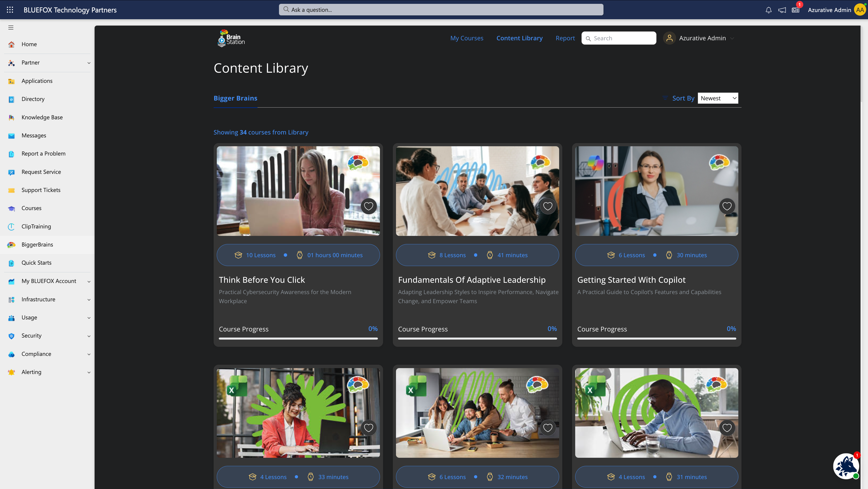Click the Security shield icon
This screenshot has height=489, width=868.
(12, 336)
